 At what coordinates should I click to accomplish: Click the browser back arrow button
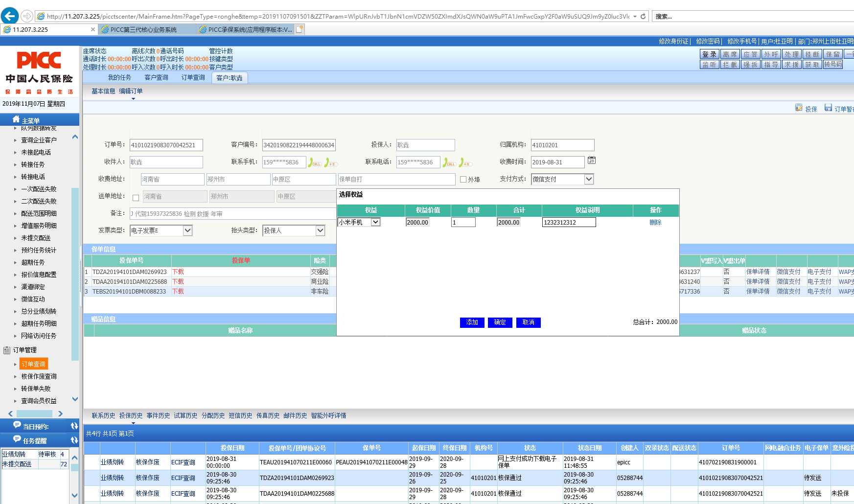pyautogui.click(x=10, y=16)
